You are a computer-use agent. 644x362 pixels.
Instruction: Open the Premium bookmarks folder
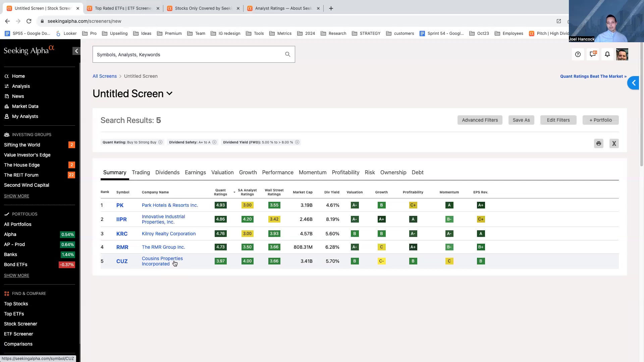click(x=169, y=34)
